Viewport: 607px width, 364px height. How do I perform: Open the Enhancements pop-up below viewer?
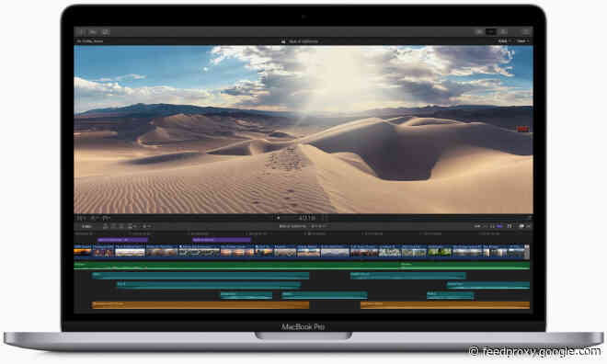[x=94, y=218]
